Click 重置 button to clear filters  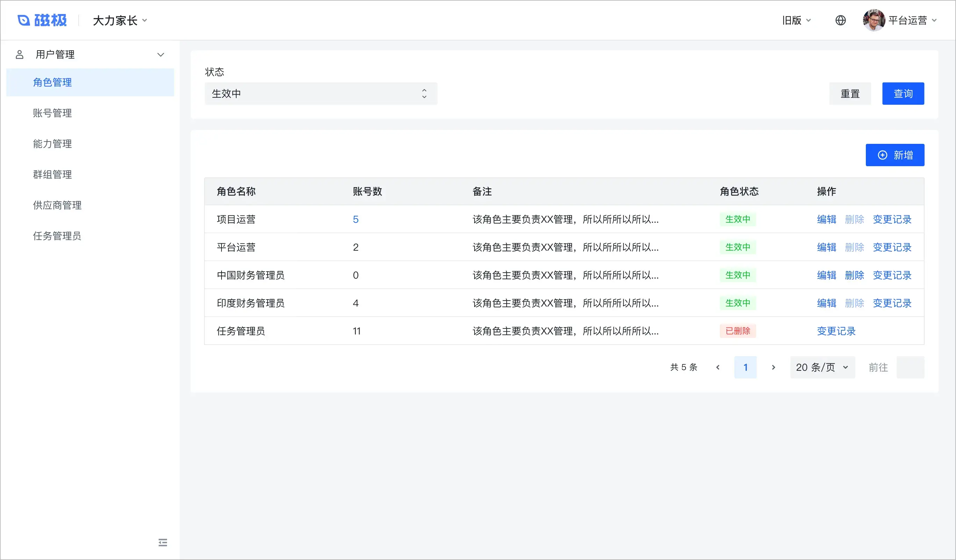[853, 93]
